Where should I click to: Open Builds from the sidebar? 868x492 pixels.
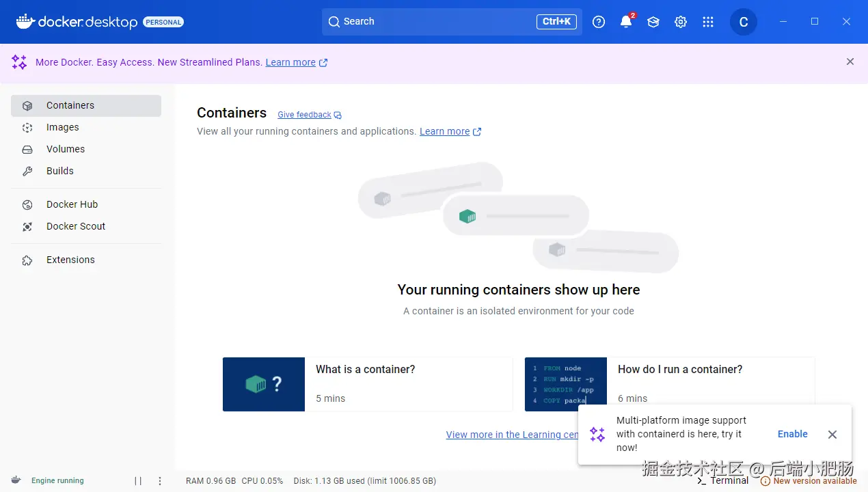(x=86, y=172)
